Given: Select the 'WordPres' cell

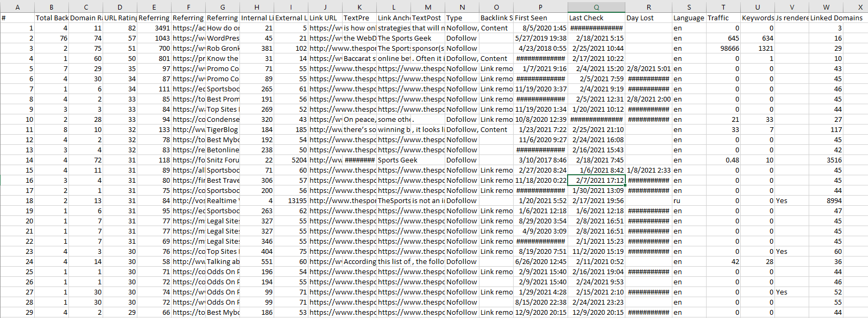Looking at the screenshot, I should click(x=222, y=38).
